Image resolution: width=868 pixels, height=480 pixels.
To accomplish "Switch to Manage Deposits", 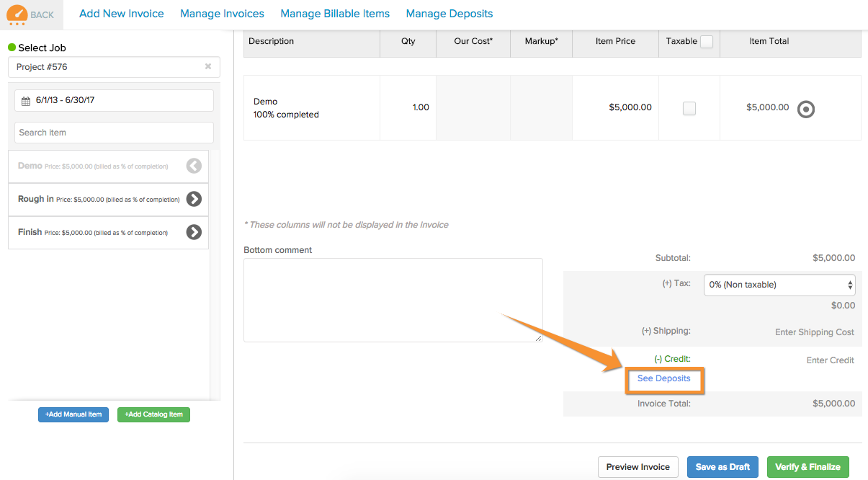I will pos(449,14).
